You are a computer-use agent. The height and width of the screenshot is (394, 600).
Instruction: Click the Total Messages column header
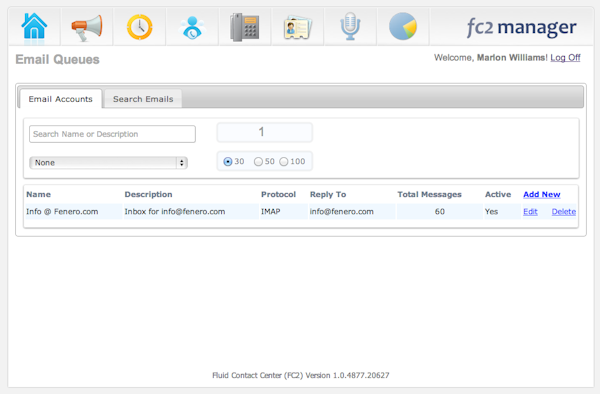(429, 194)
